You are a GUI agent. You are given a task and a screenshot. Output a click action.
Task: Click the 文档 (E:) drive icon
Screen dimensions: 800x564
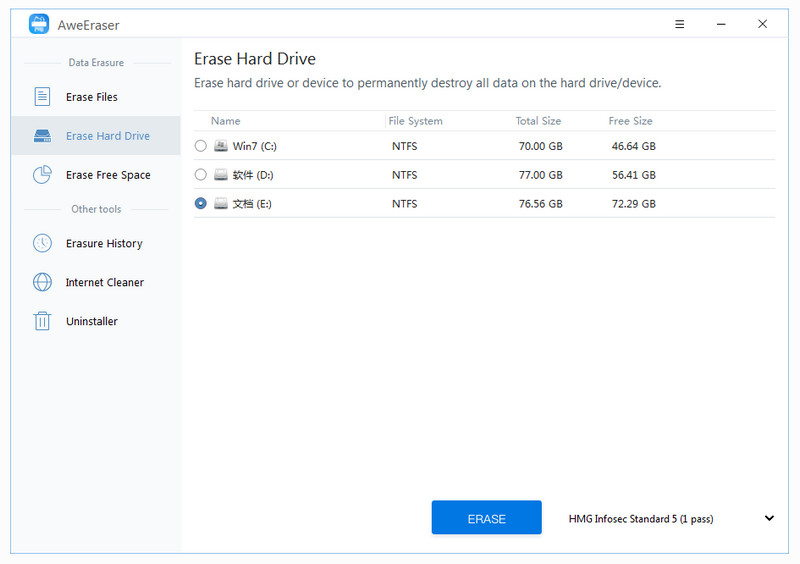tap(220, 204)
